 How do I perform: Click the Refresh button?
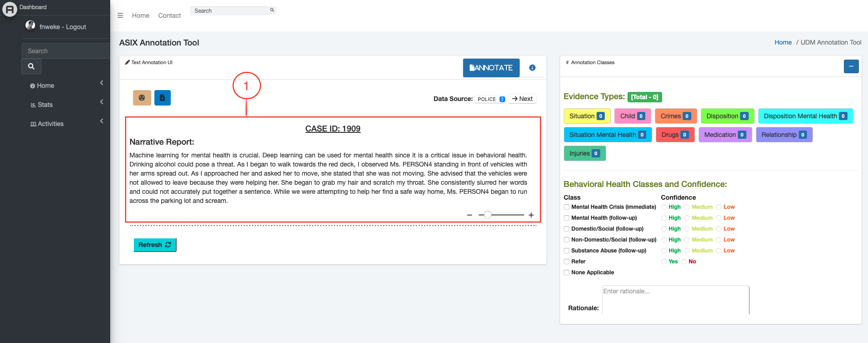point(154,245)
